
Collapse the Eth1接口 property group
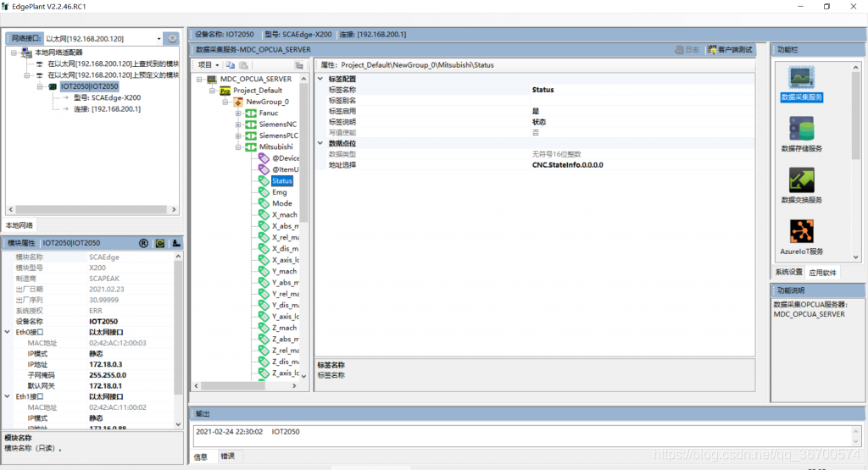pyautogui.click(x=7, y=396)
